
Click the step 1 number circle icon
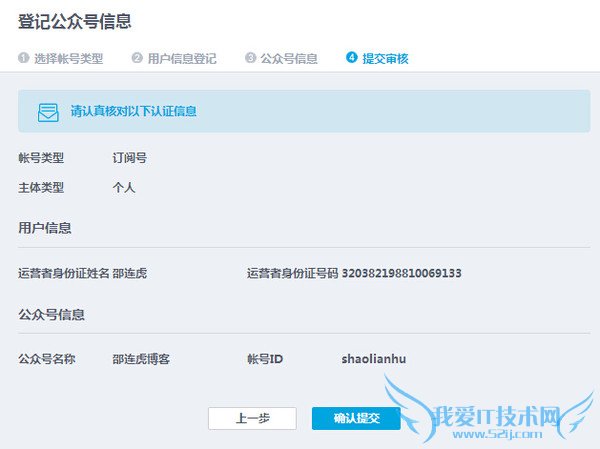(x=23, y=58)
